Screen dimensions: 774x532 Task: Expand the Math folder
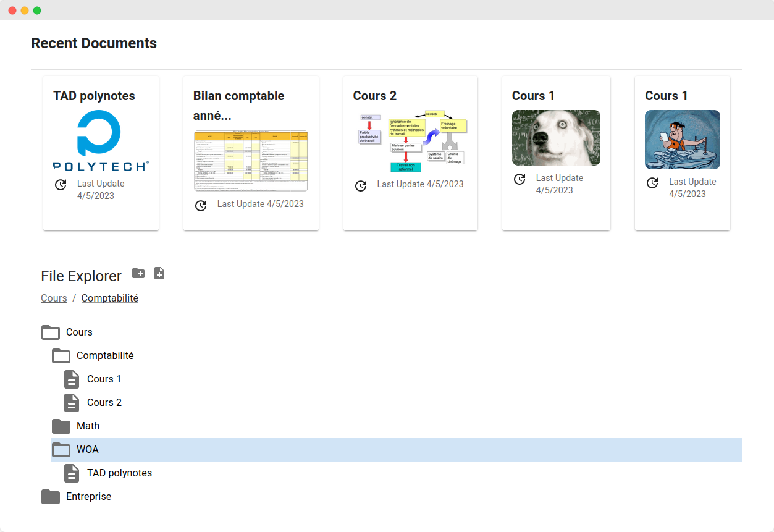pyautogui.click(x=397, y=426)
